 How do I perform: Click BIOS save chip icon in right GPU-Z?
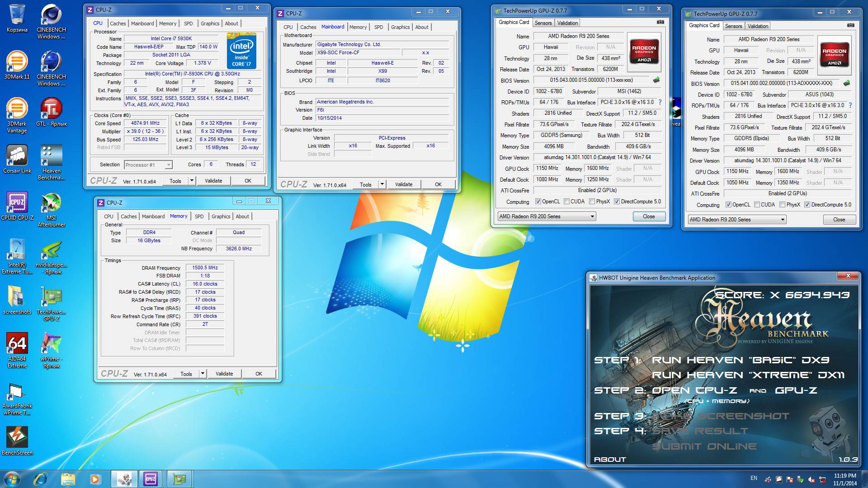tap(847, 83)
